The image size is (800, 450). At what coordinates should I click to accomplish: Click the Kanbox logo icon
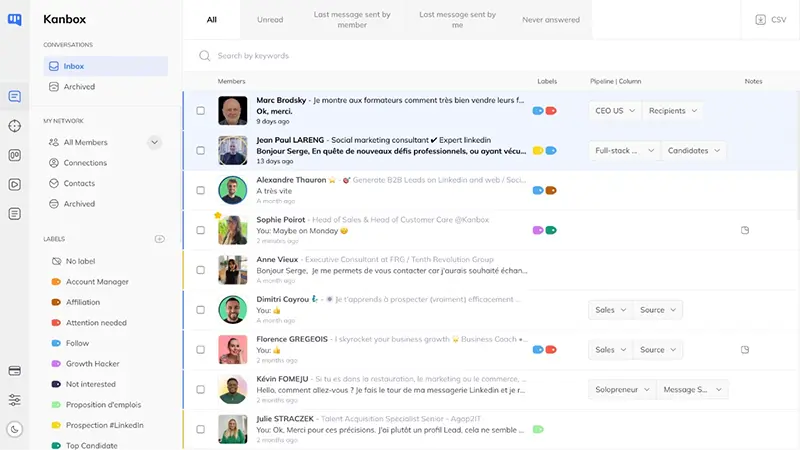point(14,19)
